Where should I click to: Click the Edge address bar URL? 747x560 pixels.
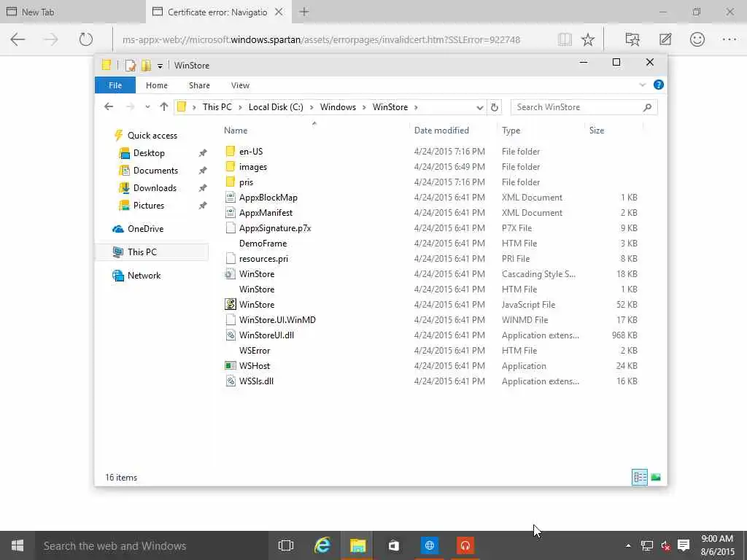[321, 39]
